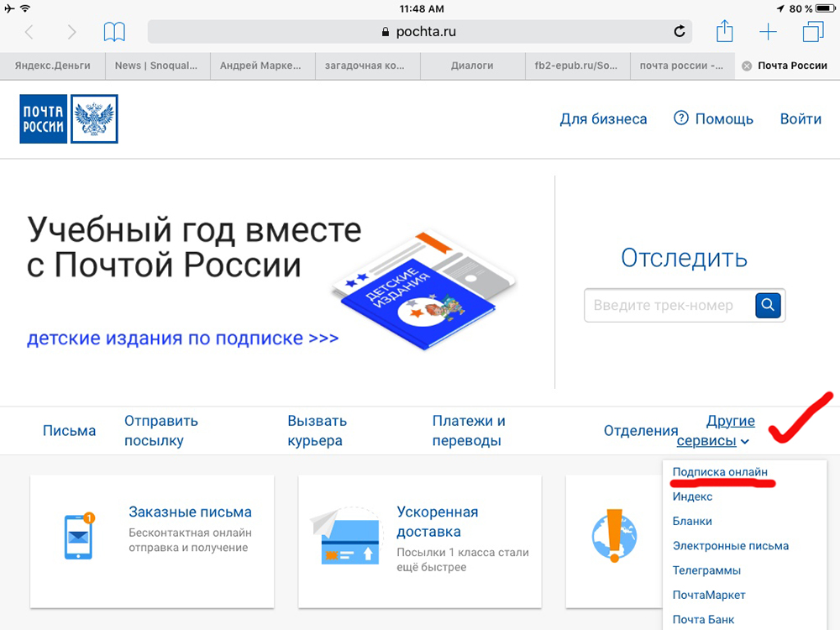Select Подписка онлайн from dropdown
Image resolution: width=840 pixels, height=630 pixels.
[x=720, y=472]
